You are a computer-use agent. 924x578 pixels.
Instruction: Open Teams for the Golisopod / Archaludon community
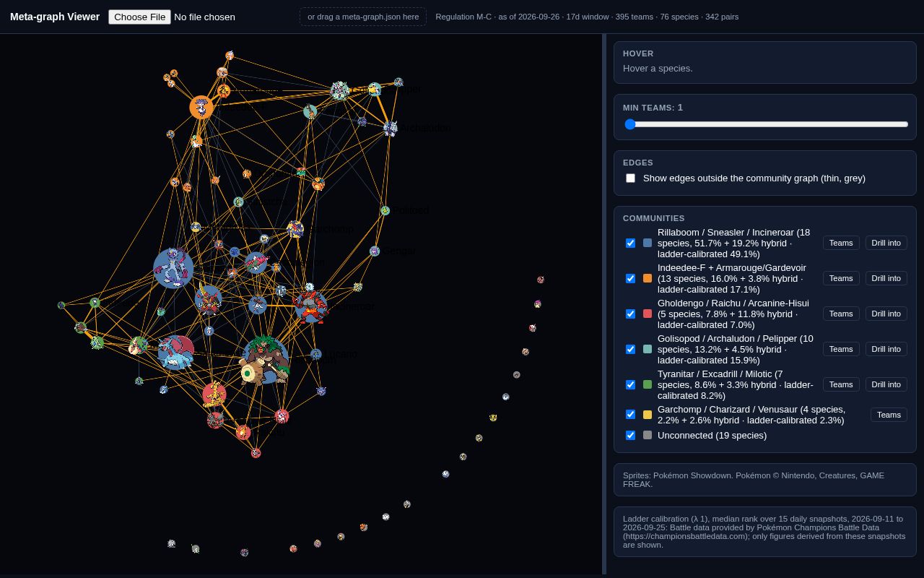(841, 349)
